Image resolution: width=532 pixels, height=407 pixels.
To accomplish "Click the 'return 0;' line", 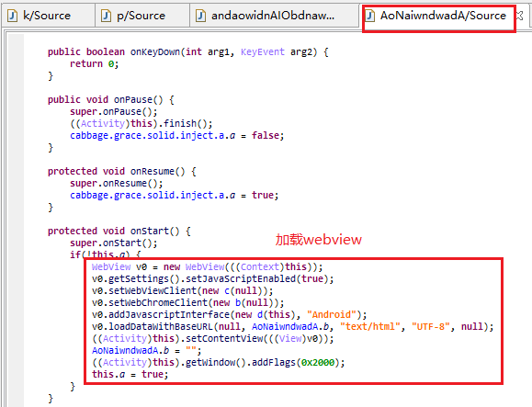I will [x=94, y=63].
